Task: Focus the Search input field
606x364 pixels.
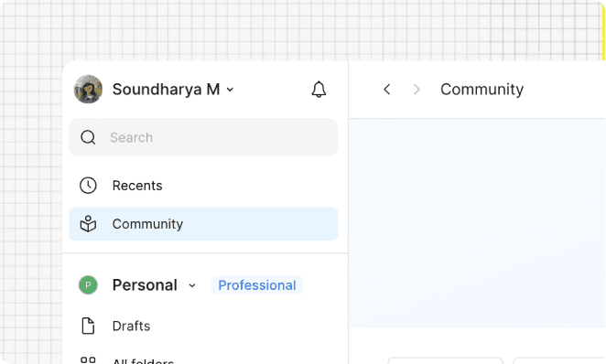Action: 203,137
